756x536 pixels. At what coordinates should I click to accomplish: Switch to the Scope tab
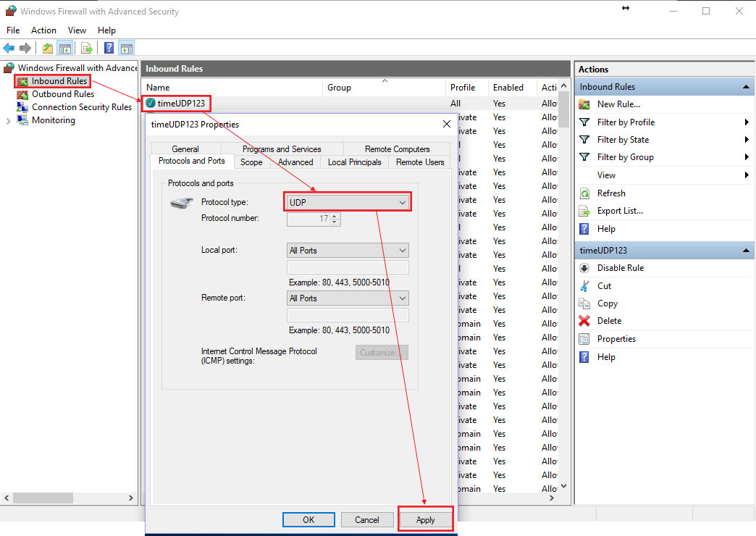tap(251, 162)
